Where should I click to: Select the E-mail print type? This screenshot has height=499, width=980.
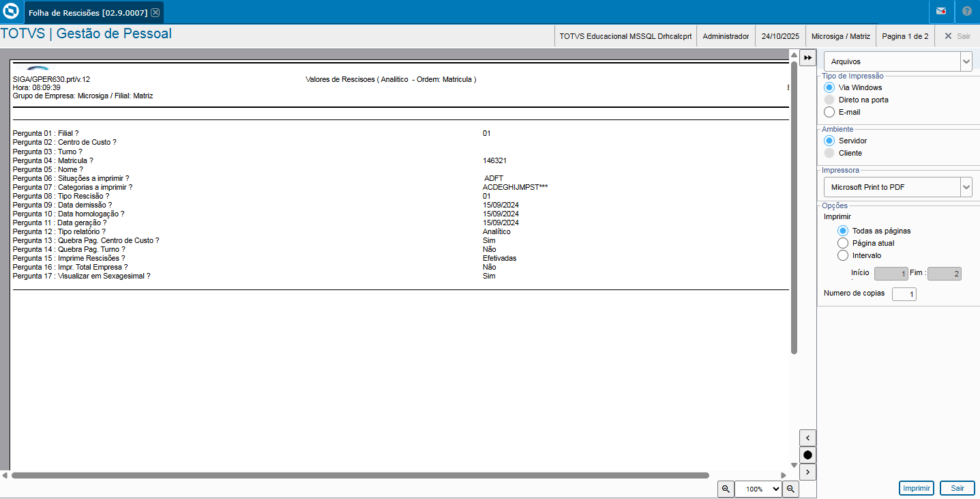[x=829, y=112]
